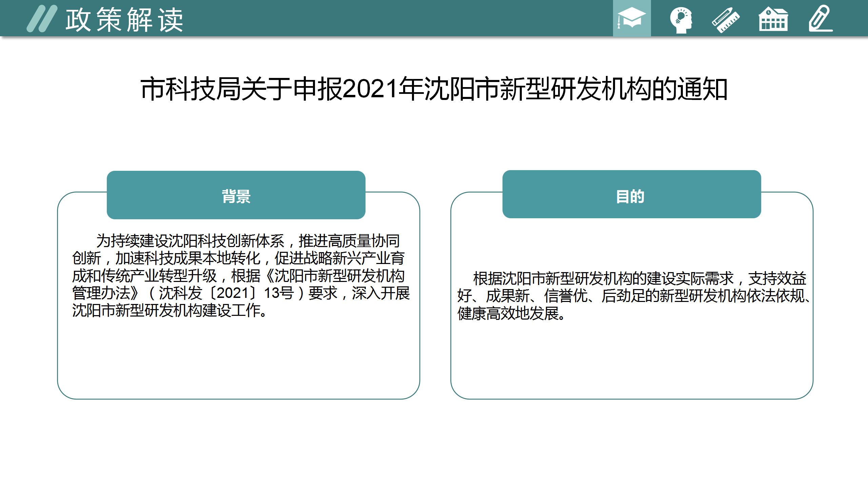The image size is (868, 488).
Task: Select the main slide title about 2021年沈阳市新型研发机构
Action: click(x=434, y=89)
